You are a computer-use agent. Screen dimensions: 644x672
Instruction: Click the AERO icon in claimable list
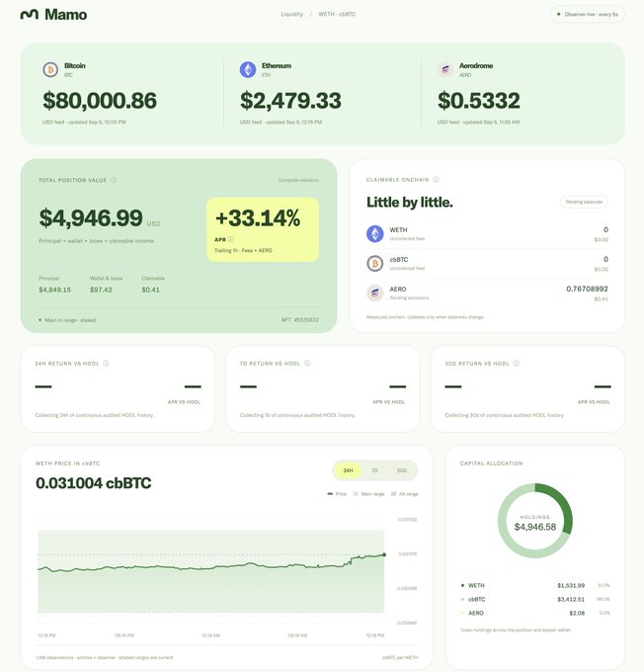[375, 293]
